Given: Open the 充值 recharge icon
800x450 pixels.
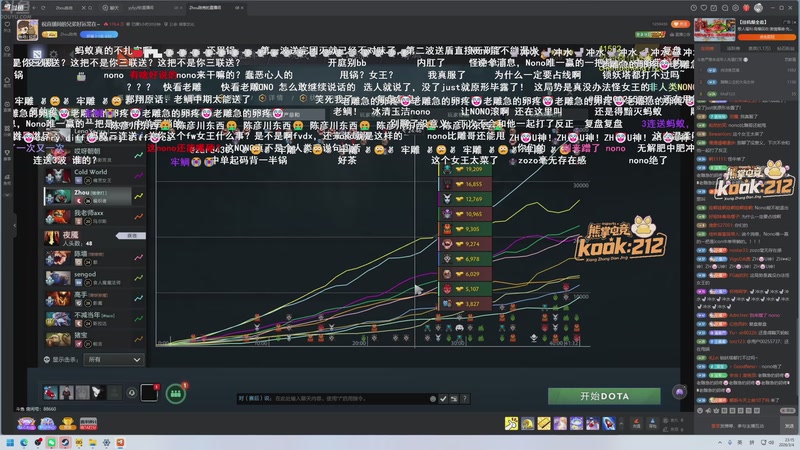Looking at the screenshot, I should point(636,423).
